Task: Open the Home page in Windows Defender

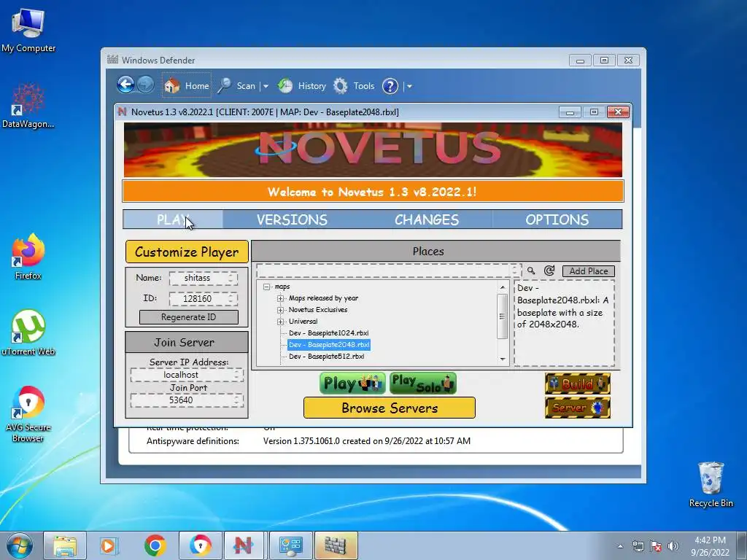Action: [186, 86]
